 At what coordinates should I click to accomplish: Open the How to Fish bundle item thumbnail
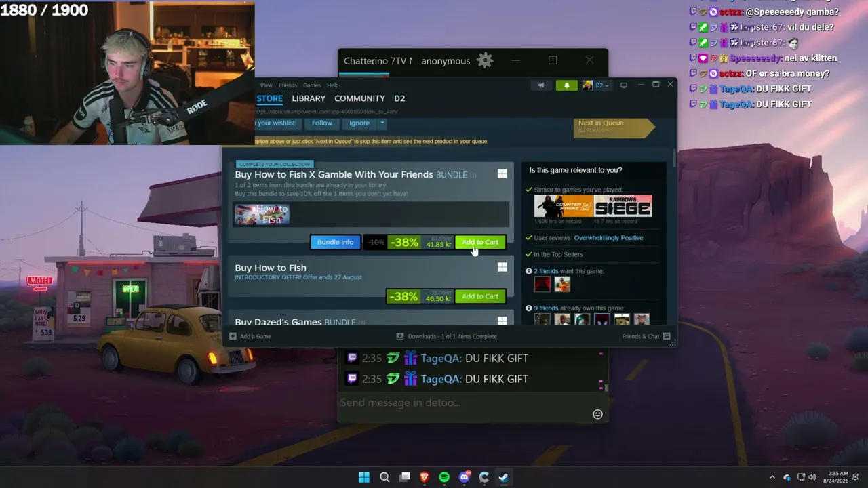coord(262,214)
